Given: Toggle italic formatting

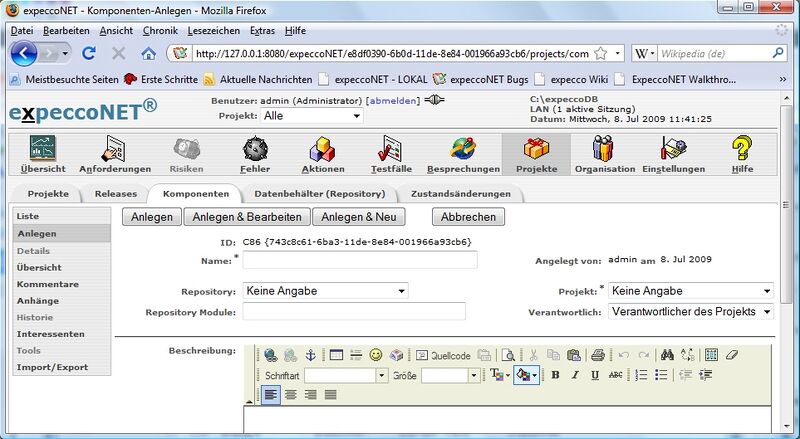Looking at the screenshot, I should click(575, 375).
